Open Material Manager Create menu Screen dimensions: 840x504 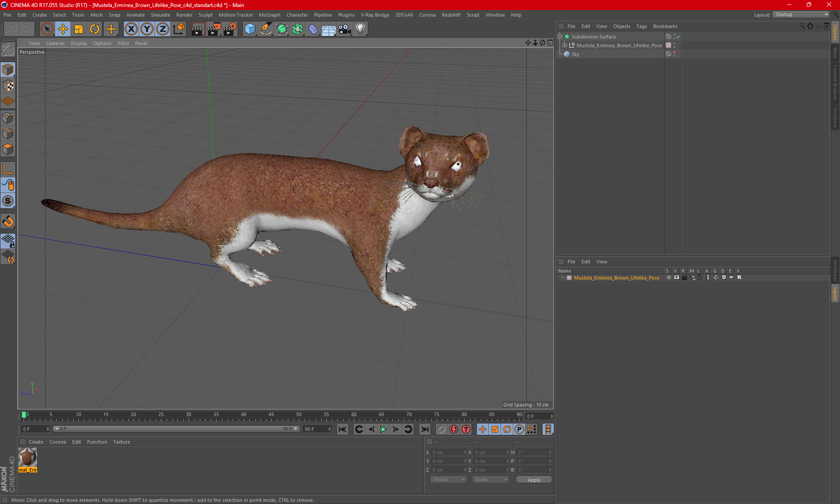[36, 442]
